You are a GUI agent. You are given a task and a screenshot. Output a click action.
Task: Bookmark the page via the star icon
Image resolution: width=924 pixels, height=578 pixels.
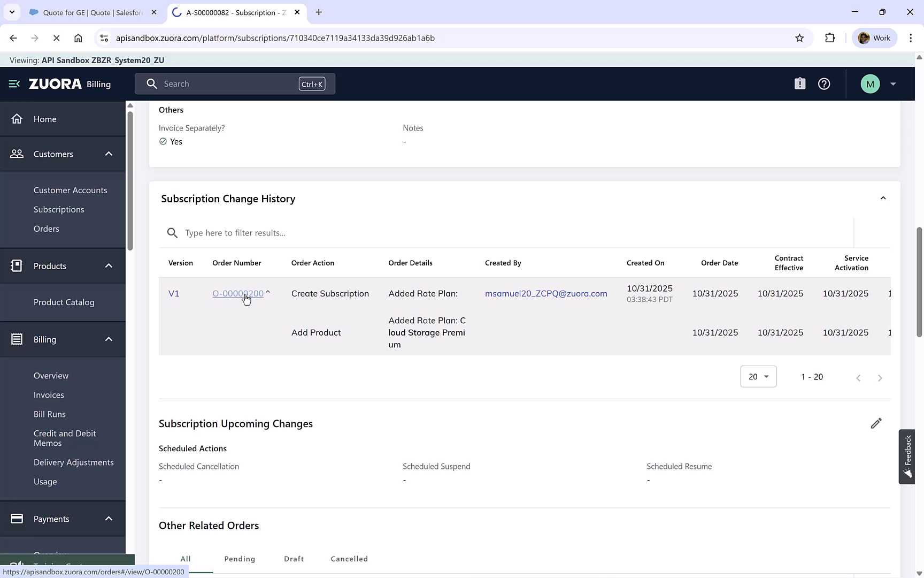point(800,37)
